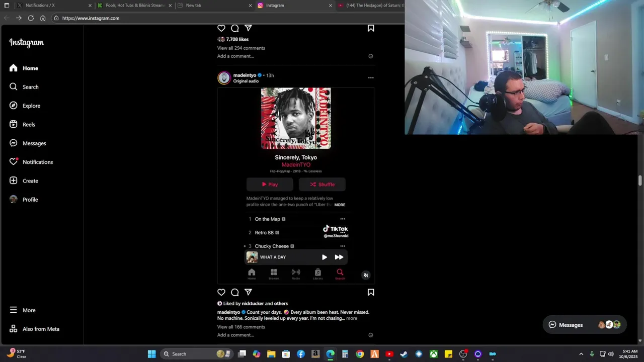Open Xbox app from taskbar
Viewport: 644px width, 362px height.
(434, 354)
